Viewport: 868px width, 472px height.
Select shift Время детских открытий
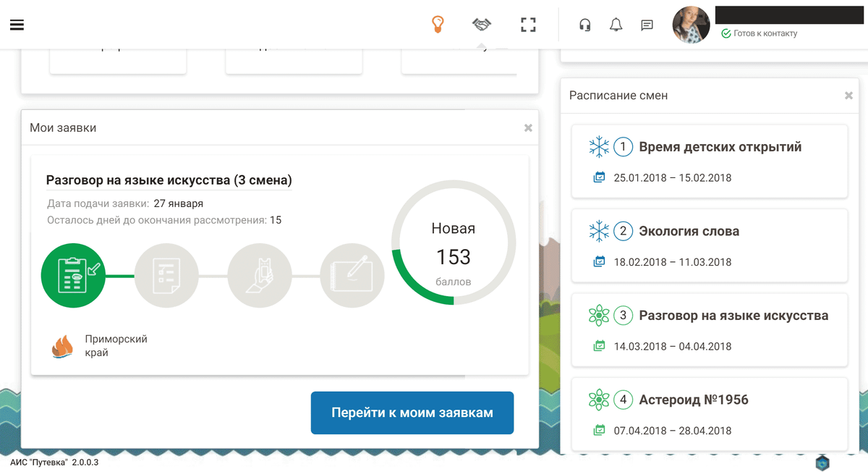tap(720, 147)
